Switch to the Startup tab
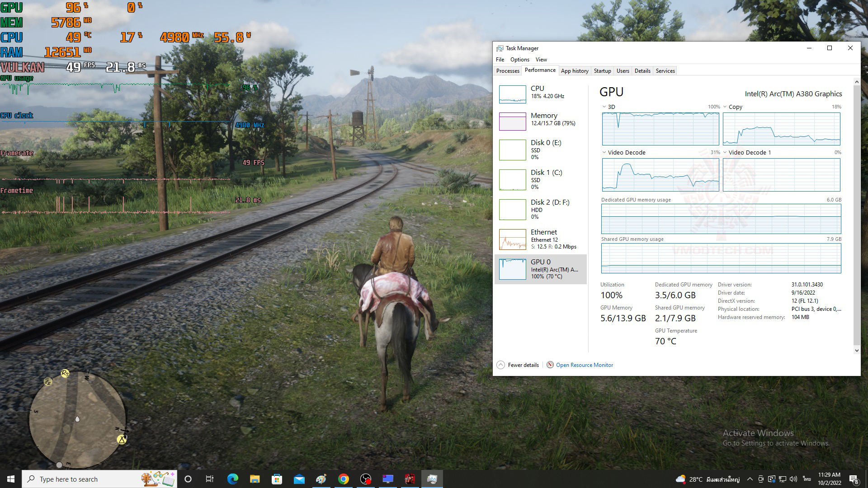This screenshot has height=488, width=868. 602,71
